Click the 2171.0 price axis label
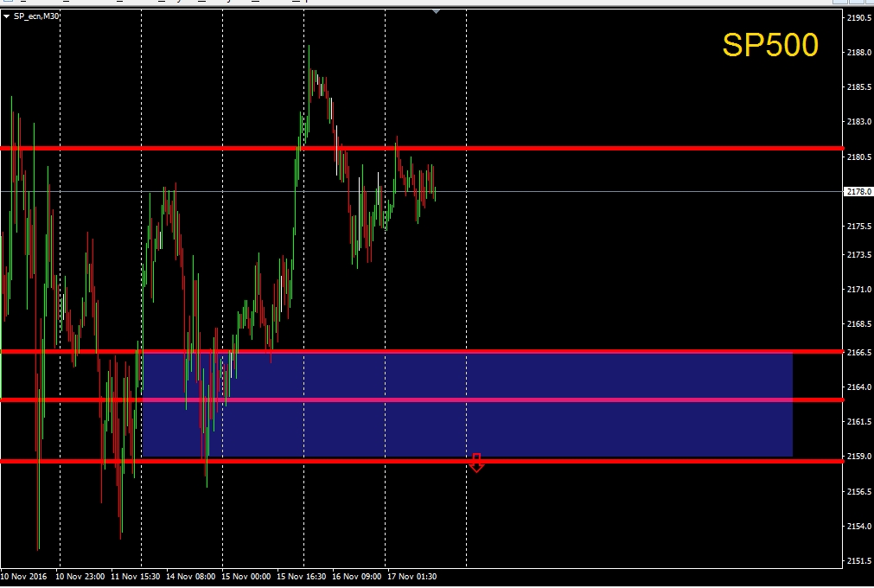Image resolution: width=874 pixels, height=588 pixels. click(x=859, y=290)
